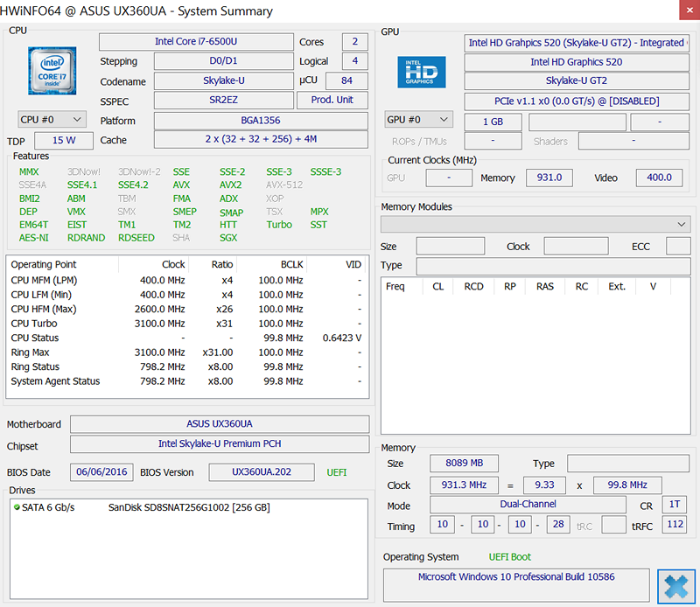Close summary with blue X button

[x=675, y=586]
